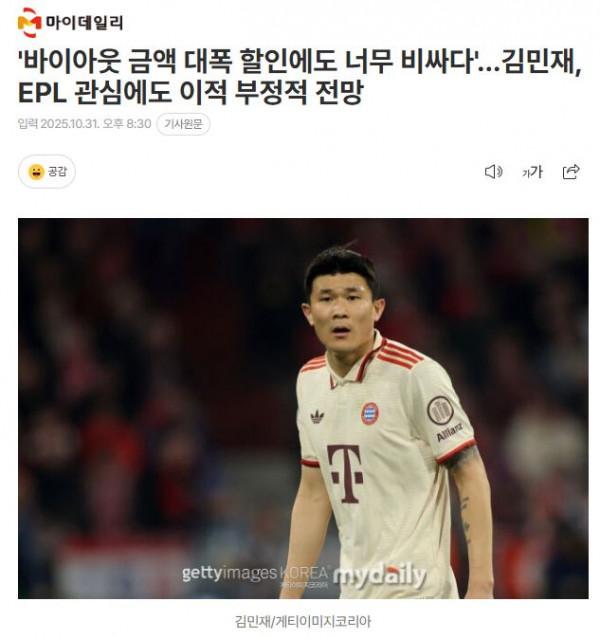This screenshot has width=600, height=638.
Task: Click the 기사원문 original article button
Action: click(x=183, y=124)
